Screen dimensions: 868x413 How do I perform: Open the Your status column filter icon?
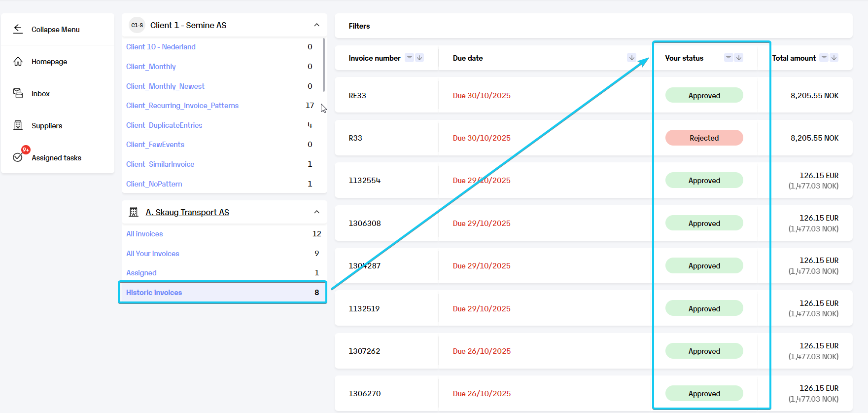pos(729,58)
